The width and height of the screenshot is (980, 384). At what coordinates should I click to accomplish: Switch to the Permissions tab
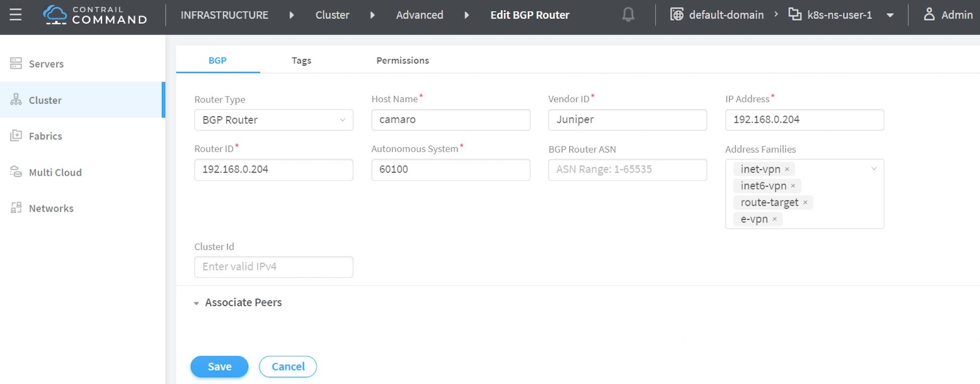coord(403,60)
